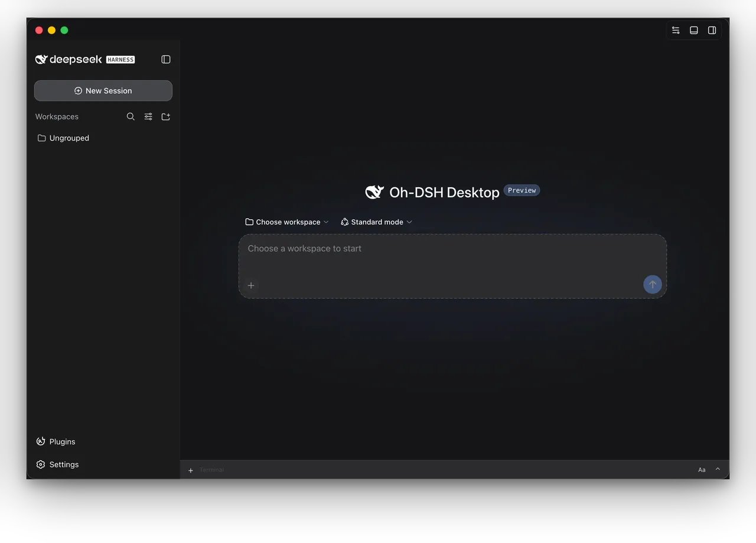Send message with the arrow button
The image size is (756, 543).
pyautogui.click(x=653, y=284)
